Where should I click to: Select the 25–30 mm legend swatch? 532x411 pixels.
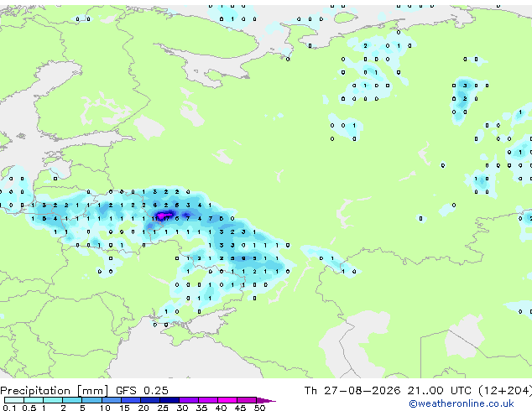click(x=170, y=400)
